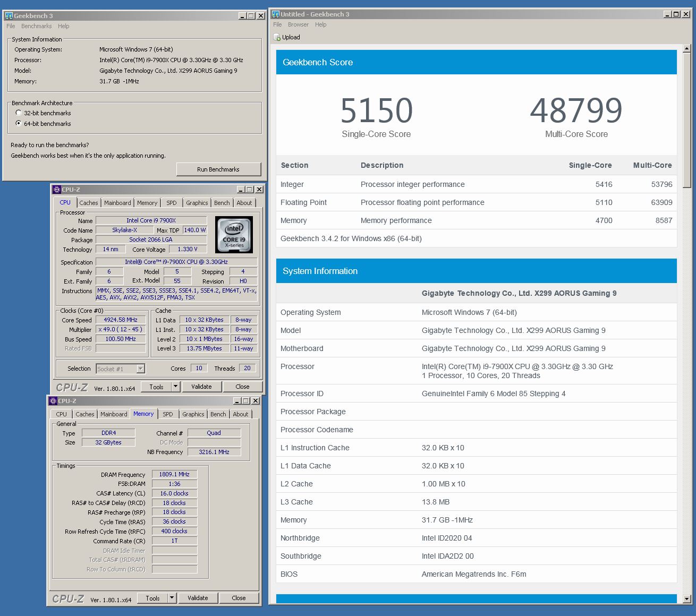Click the Run Benchmarks button

coord(218,169)
